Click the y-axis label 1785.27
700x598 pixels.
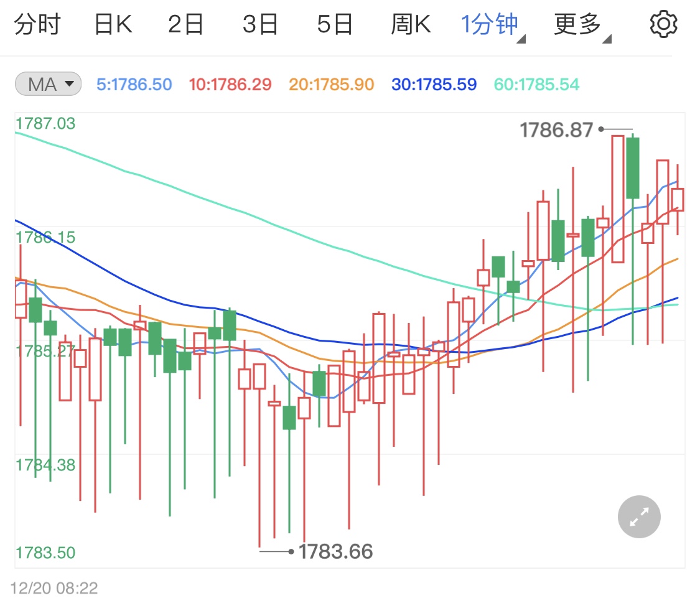45,351
